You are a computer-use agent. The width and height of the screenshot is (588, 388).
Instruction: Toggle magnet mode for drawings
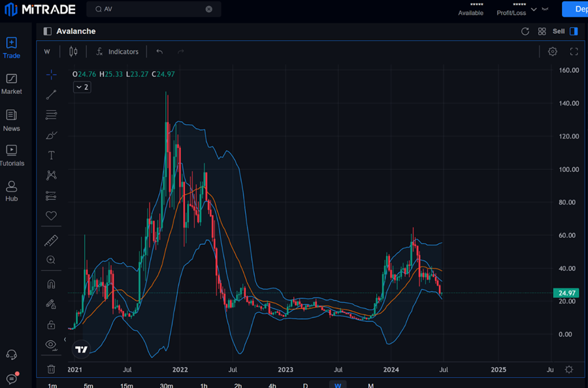(x=51, y=284)
